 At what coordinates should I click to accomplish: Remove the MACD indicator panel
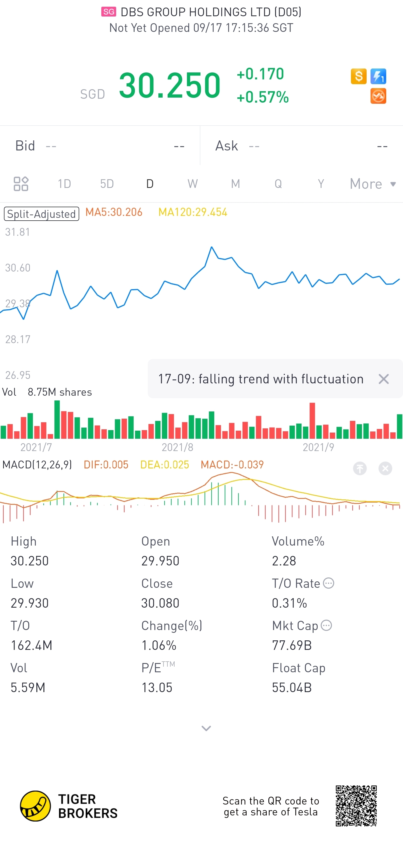385,468
